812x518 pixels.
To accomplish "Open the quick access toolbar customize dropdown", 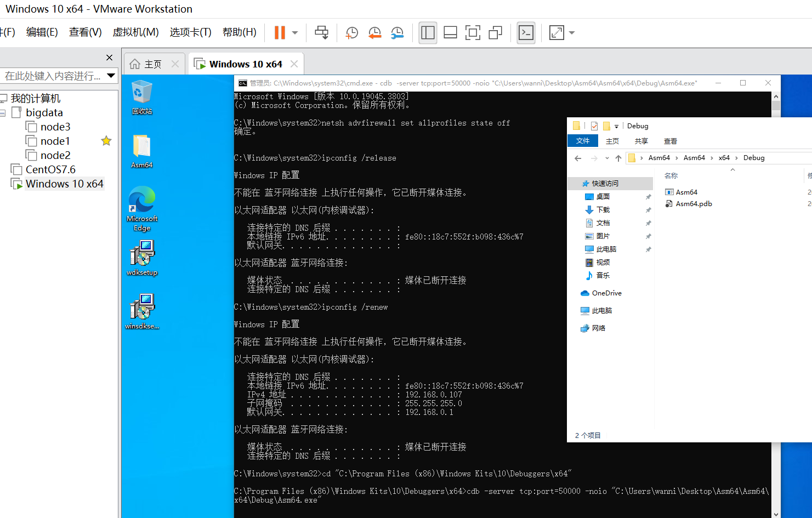I will pos(616,126).
